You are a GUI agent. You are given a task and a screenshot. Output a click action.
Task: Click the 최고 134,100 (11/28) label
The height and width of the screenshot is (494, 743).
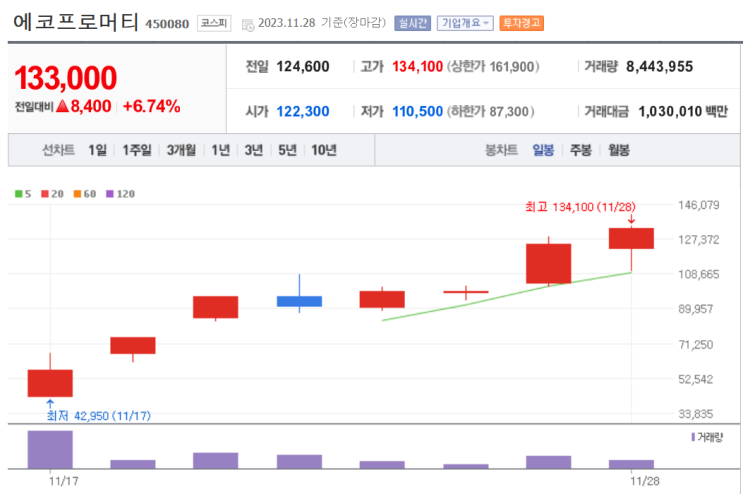(580, 207)
